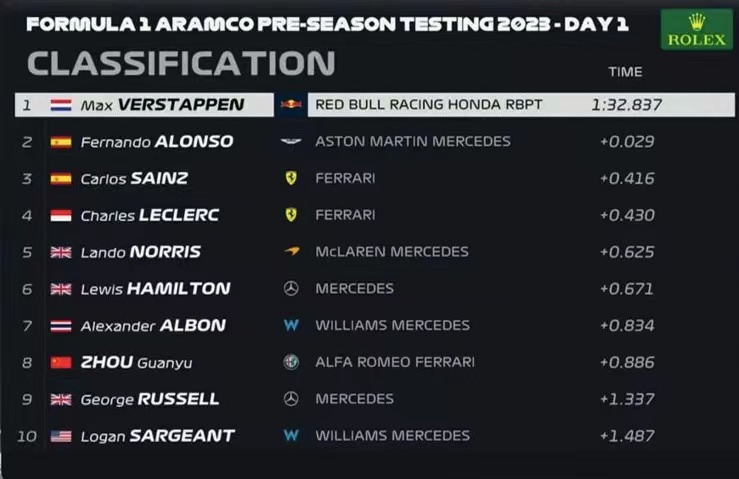This screenshot has height=479, width=739.
Task: Click the Ferrari logo beside Carlos Sainz
Action: (x=291, y=178)
